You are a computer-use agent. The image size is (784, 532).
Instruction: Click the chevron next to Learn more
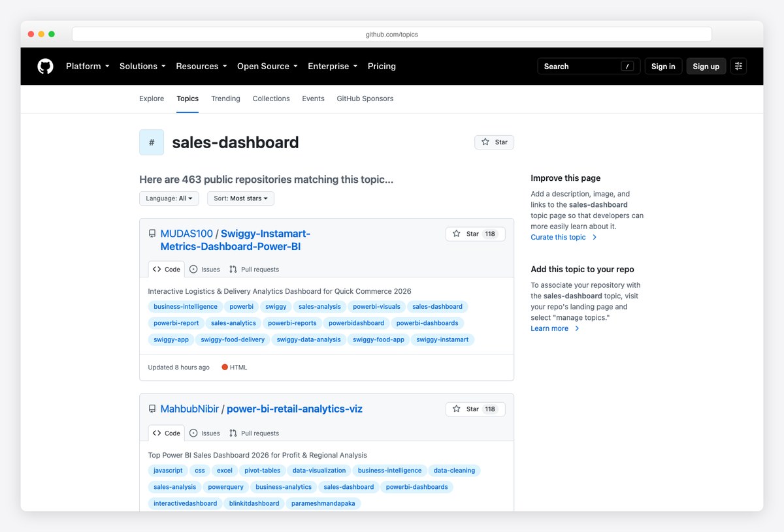point(577,329)
